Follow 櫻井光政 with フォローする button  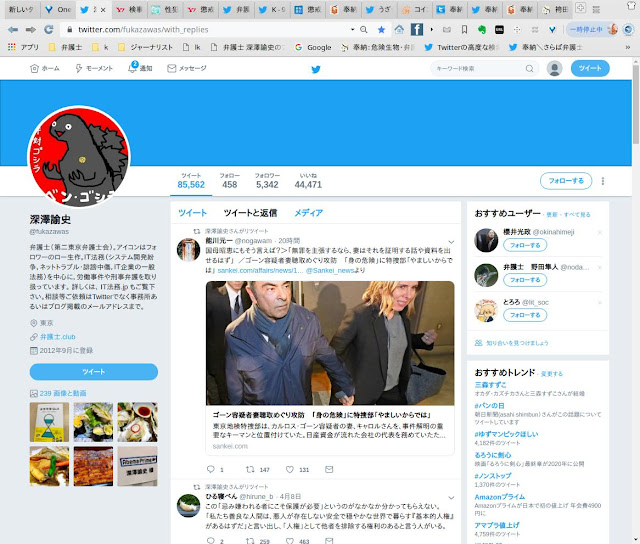coord(525,245)
